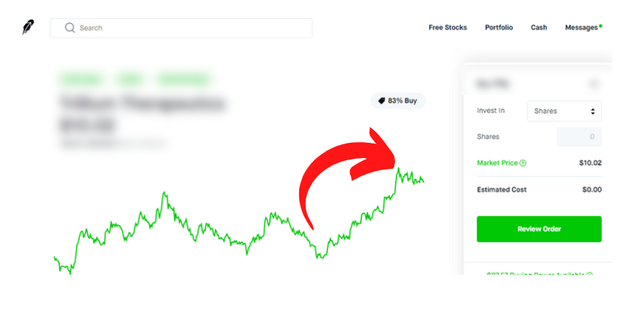
Task: Click the first blurred green tag pill
Action: (81, 78)
